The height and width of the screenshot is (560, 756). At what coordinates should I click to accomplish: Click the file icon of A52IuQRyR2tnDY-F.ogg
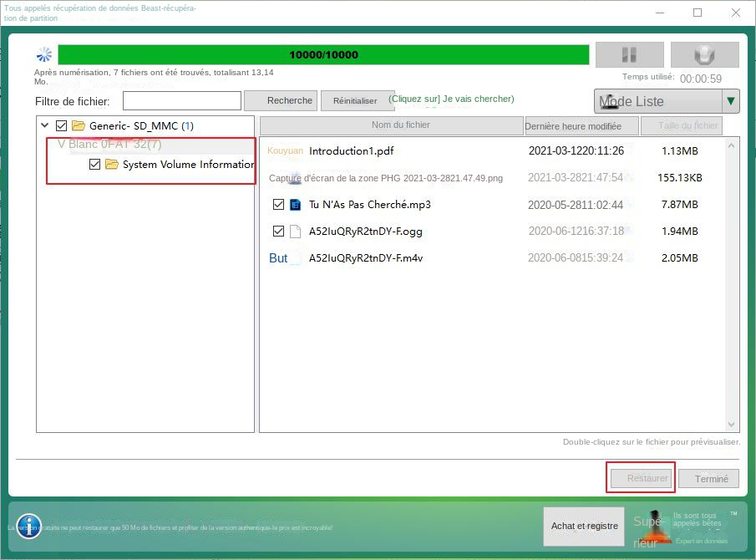295,232
